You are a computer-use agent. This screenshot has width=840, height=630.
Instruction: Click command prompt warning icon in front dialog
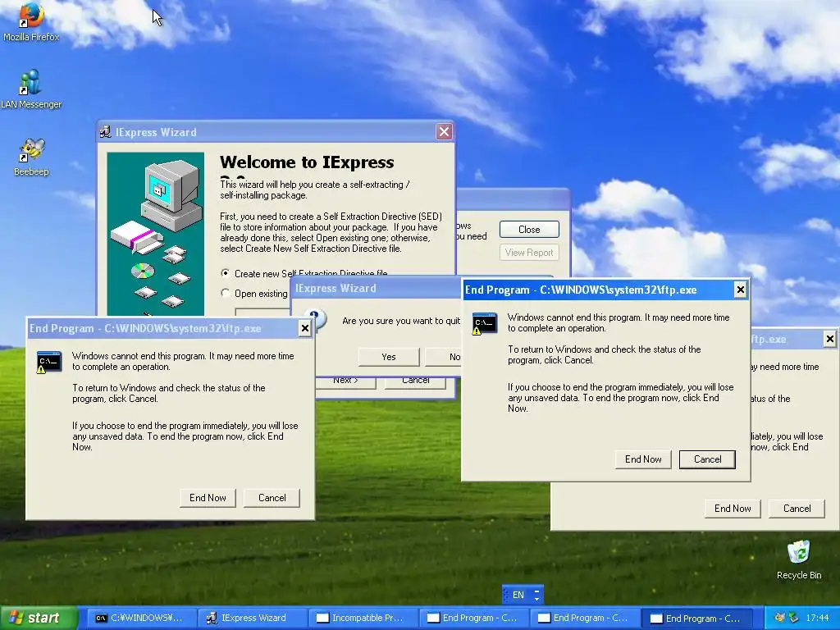tap(484, 324)
